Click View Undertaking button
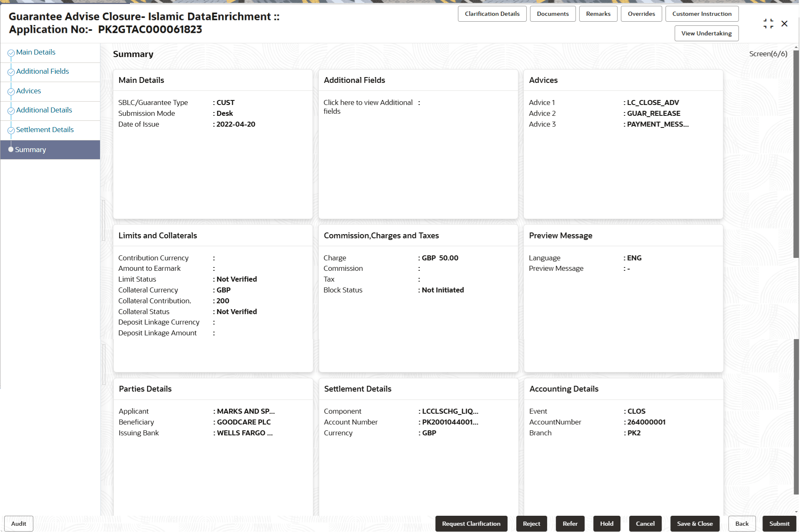The height and width of the screenshot is (532, 800). [x=706, y=33]
